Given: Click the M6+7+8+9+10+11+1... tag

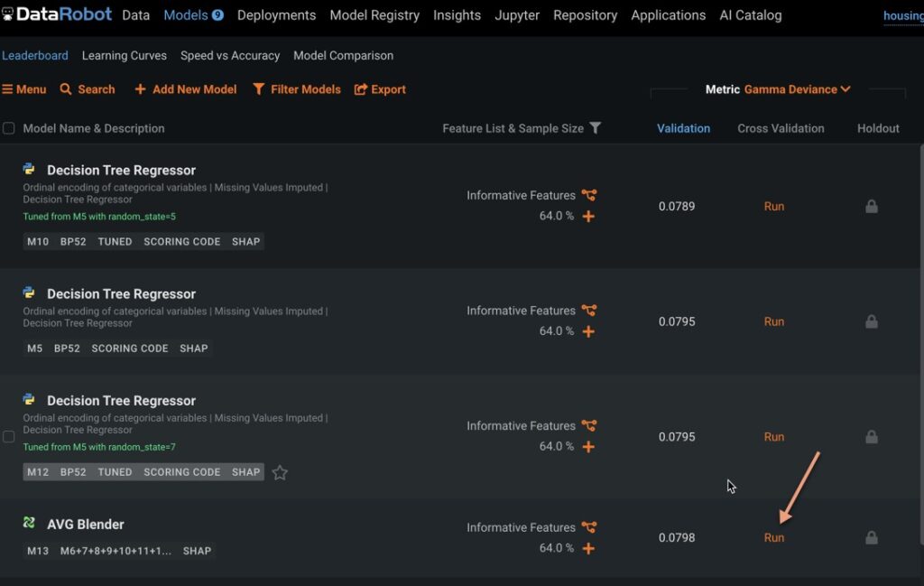Looking at the screenshot, I should click(115, 551).
